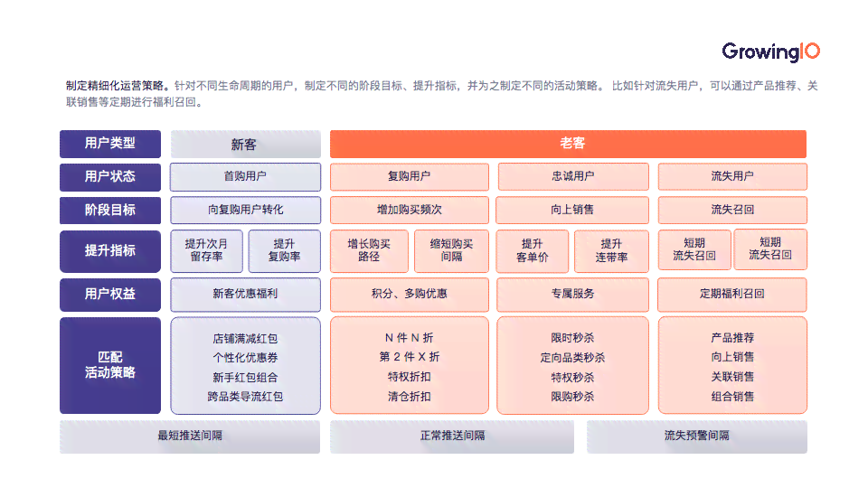Click the 限购秒杀 line
The width and height of the screenshot is (868, 488).
tap(572, 397)
